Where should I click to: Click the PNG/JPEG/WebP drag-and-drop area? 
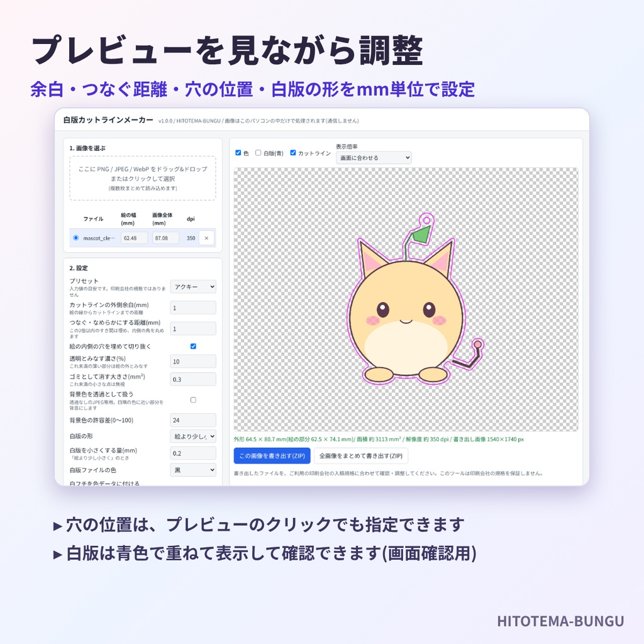(x=143, y=178)
